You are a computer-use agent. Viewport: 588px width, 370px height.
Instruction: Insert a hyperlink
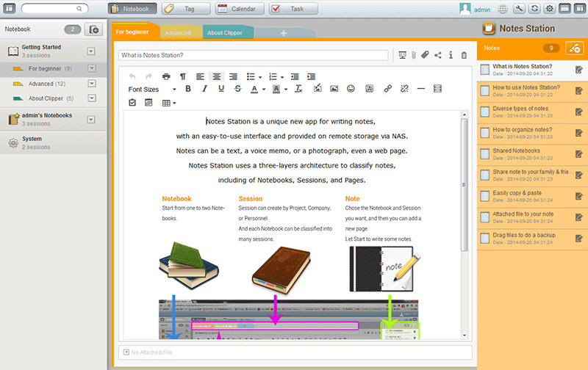click(x=388, y=89)
